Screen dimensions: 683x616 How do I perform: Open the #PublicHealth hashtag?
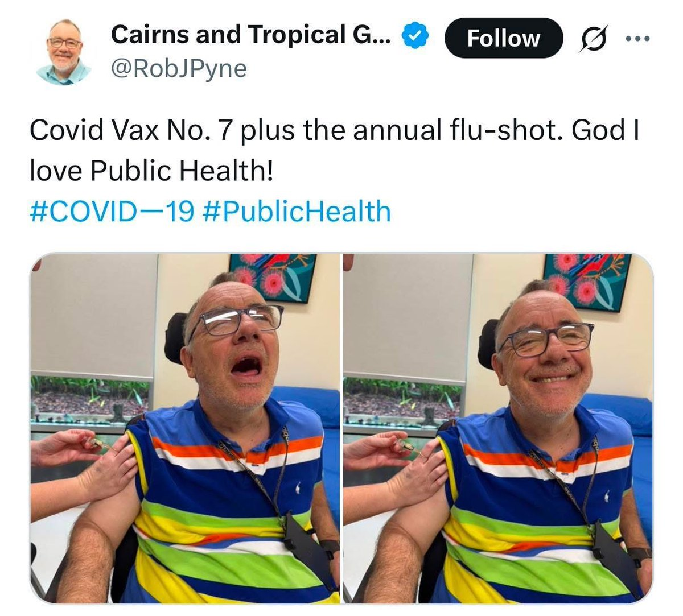[x=297, y=211]
